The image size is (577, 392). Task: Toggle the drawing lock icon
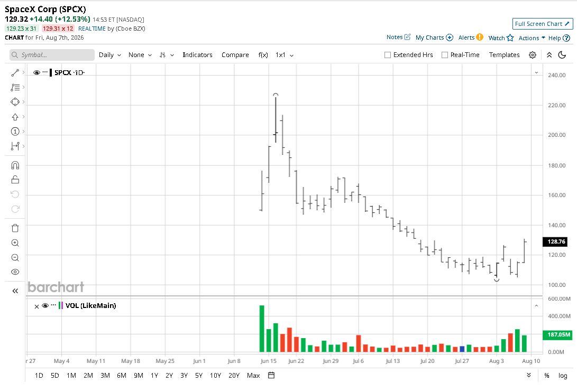click(x=15, y=180)
